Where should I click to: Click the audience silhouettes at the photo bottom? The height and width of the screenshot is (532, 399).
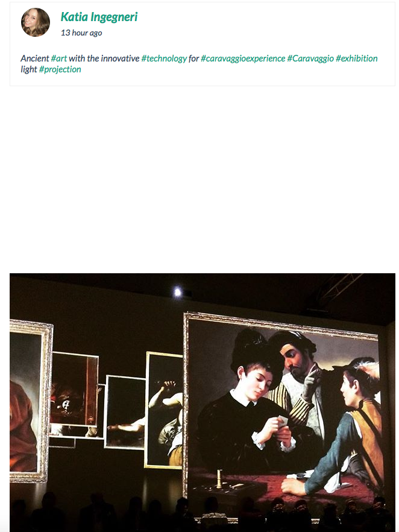203,512
